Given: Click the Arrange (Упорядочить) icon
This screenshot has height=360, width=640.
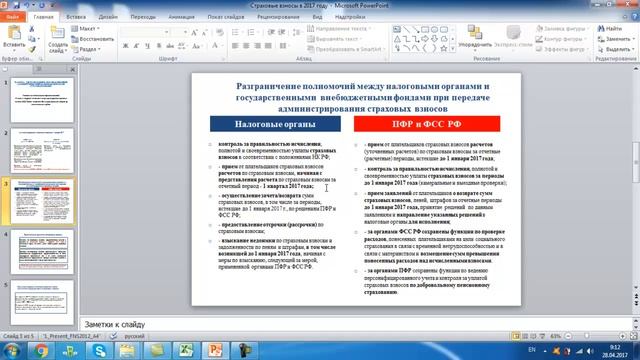Looking at the screenshot, I should point(475,33).
